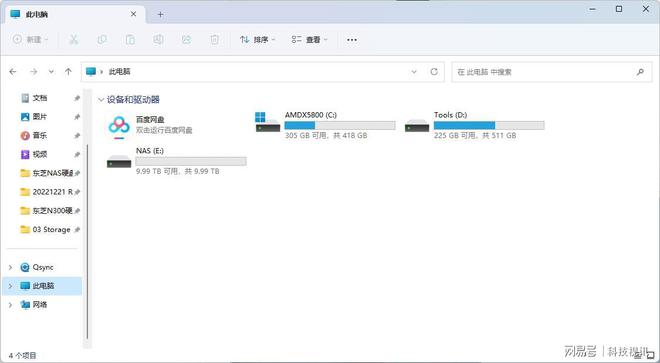Click the Delete trash icon
This screenshot has height=363, width=660.
pos(215,40)
